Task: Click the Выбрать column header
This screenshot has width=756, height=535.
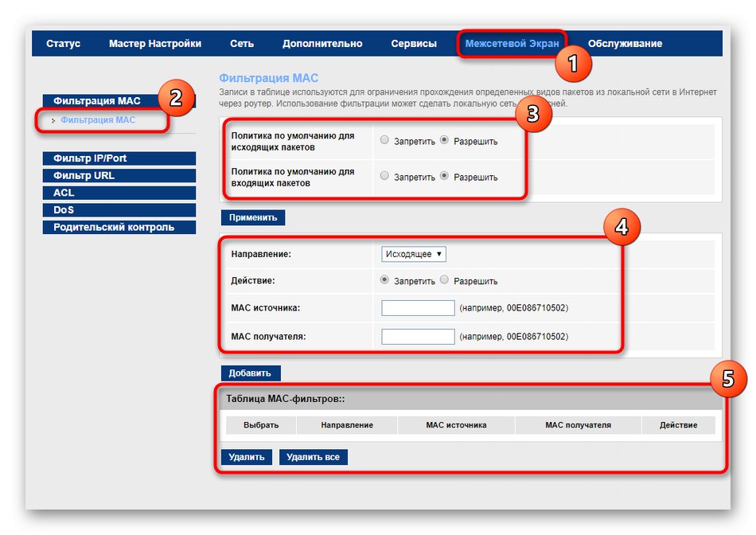Action: [x=261, y=425]
